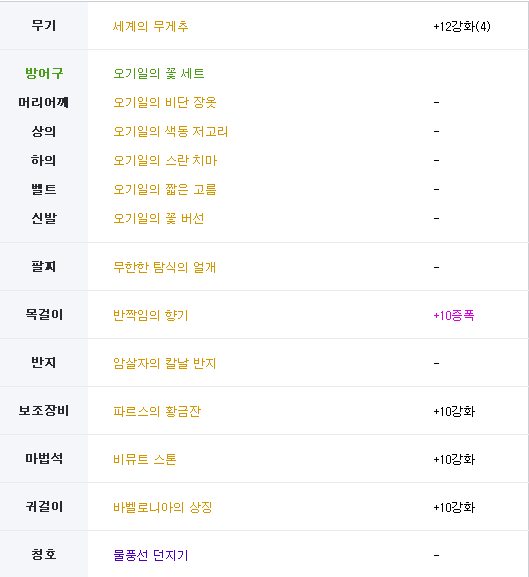Select 오기일의 꽃 버선 shoes item
Image resolution: width=529 pixels, height=577 pixels.
click(x=159, y=219)
